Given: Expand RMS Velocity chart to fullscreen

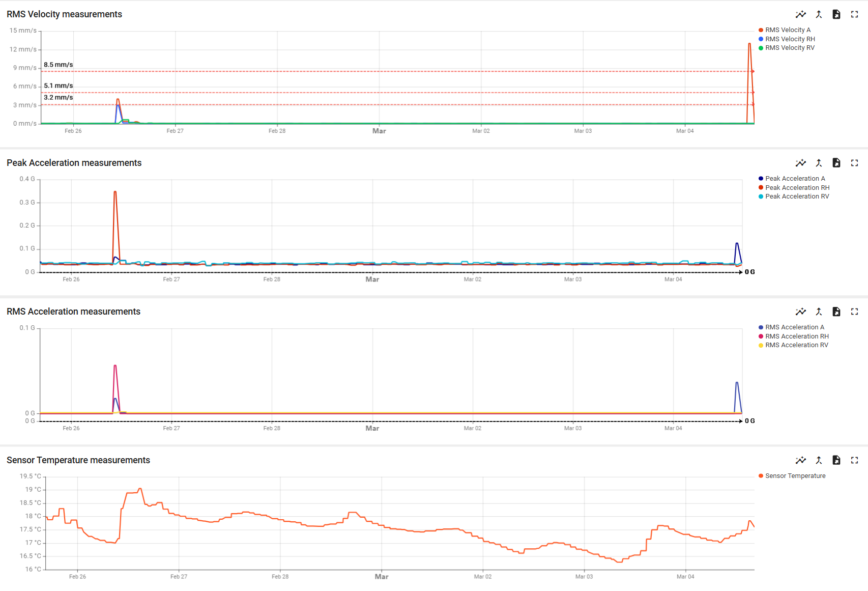Looking at the screenshot, I should click(x=854, y=14).
